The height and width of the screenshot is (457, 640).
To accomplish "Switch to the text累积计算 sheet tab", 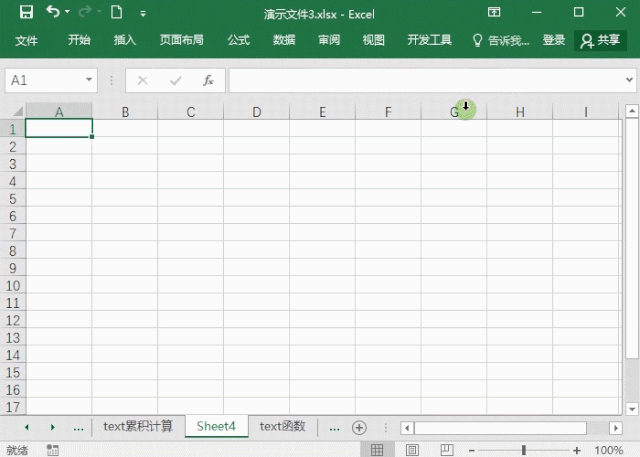I will click(138, 426).
